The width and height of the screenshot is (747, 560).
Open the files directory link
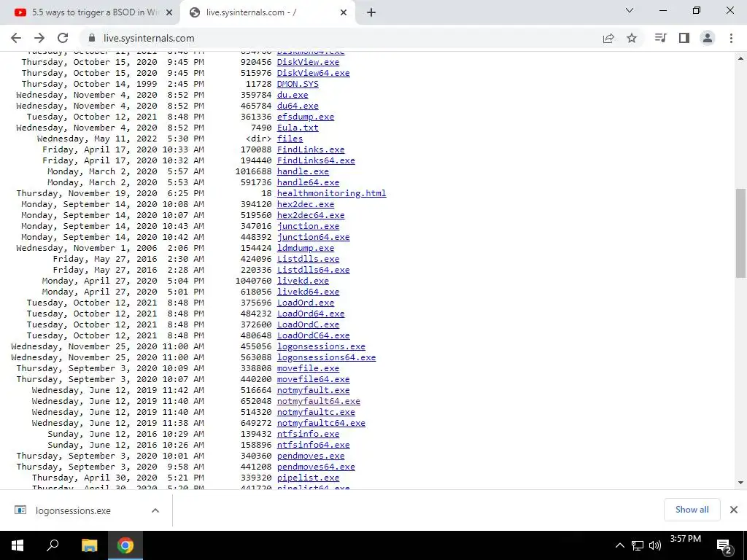[x=290, y=139]
